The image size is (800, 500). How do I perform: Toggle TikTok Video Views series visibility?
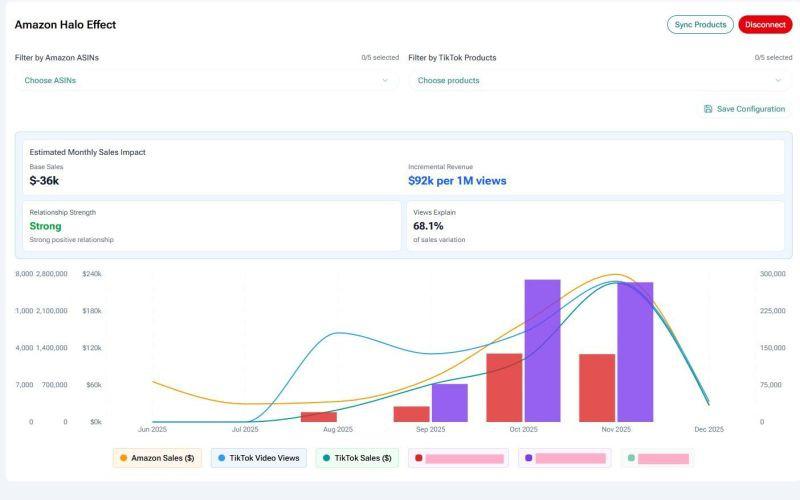click(x=259, y=458)
